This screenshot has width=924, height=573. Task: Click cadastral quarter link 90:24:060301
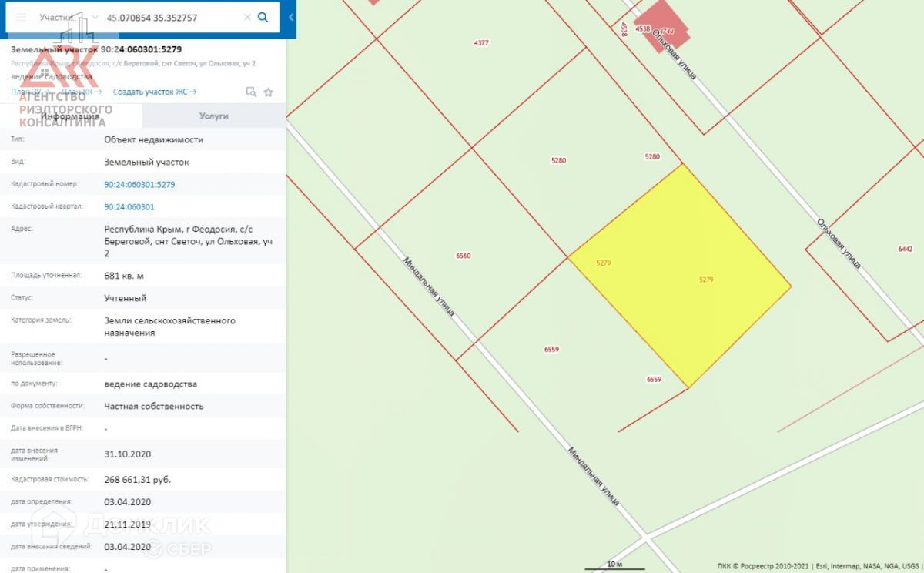(129, 206)
